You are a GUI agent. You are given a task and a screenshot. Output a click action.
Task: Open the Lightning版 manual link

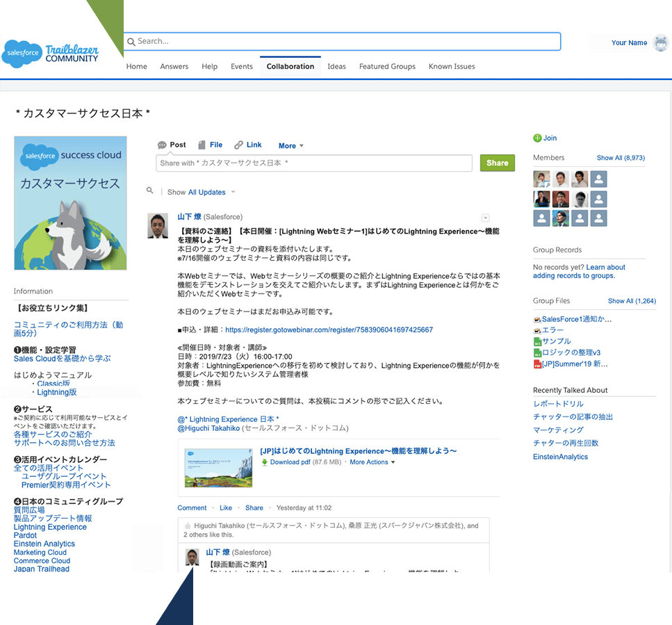coord(57,392)
